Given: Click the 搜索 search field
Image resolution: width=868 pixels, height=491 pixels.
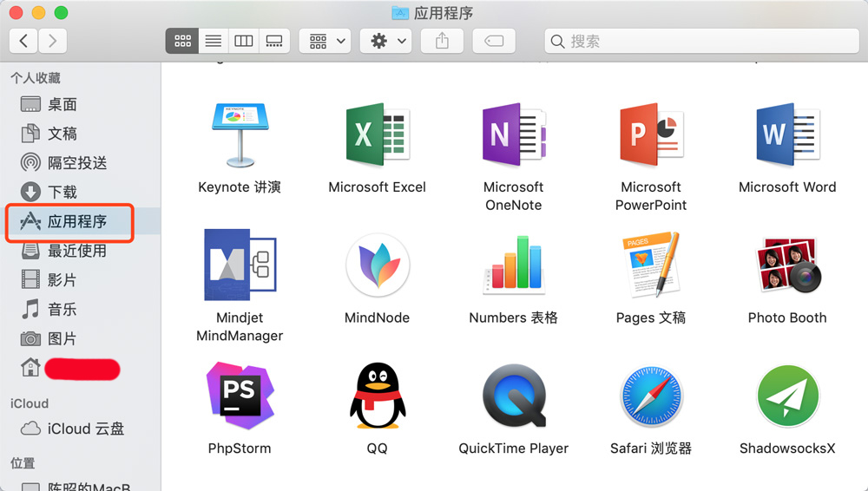Looking at the screenshot, I should click(702, 41).
